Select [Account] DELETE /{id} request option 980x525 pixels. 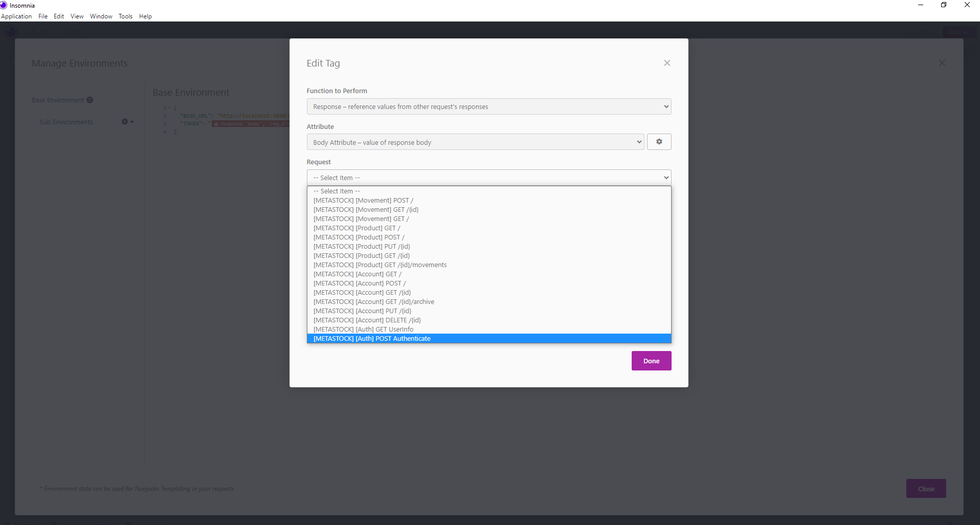(489, 320)
